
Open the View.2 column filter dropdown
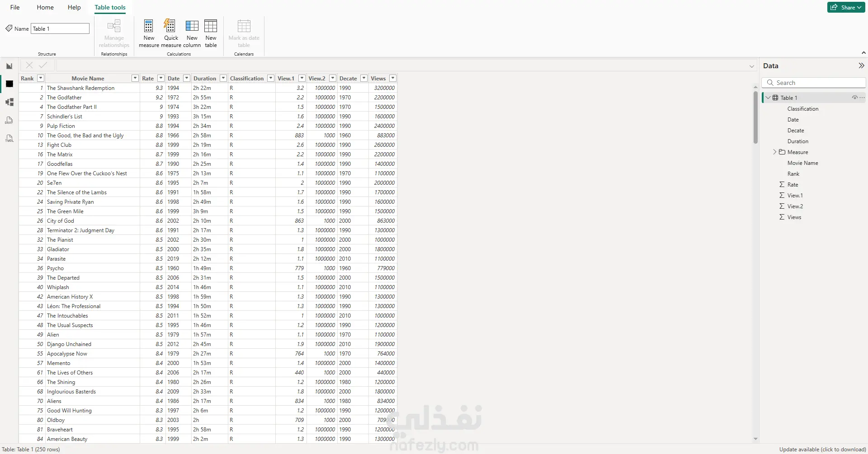[333, 78]
